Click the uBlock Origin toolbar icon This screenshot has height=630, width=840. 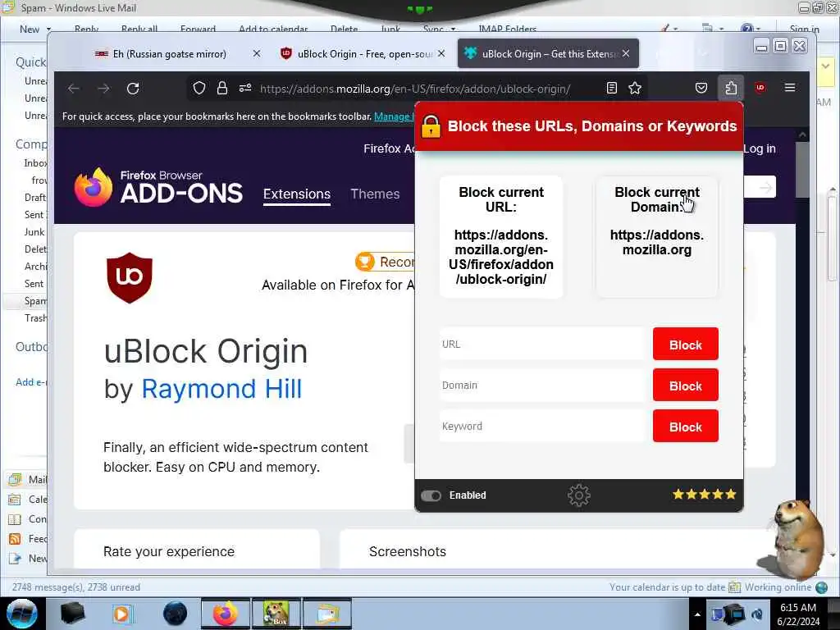click(760, 88)
